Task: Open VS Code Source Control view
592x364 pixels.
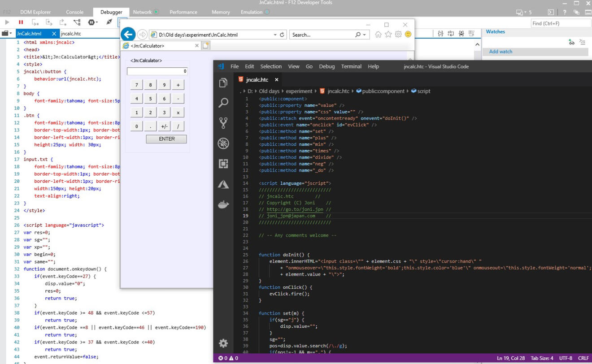Action: tap(223, 123)
